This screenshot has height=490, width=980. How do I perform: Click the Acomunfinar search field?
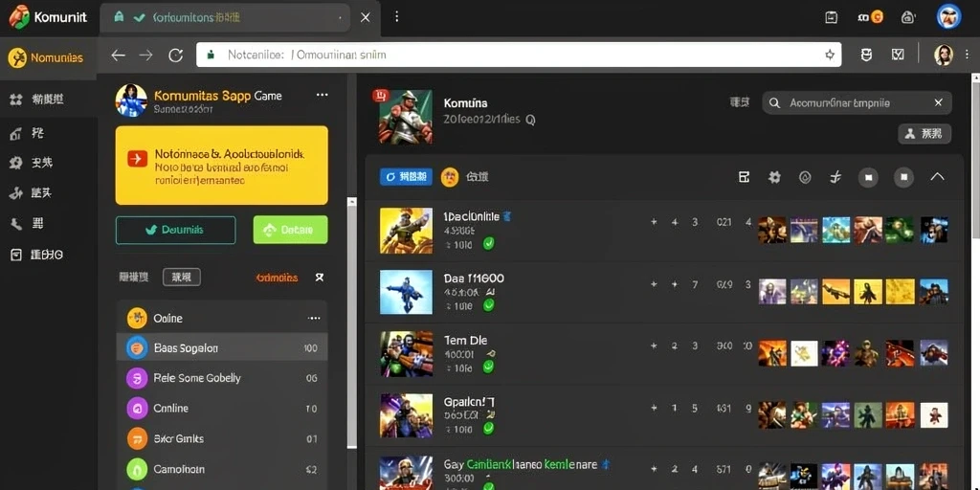coord(857,103)
